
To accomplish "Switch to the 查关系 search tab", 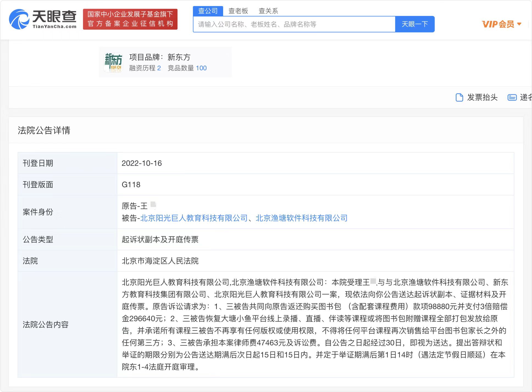I will 268,11.
